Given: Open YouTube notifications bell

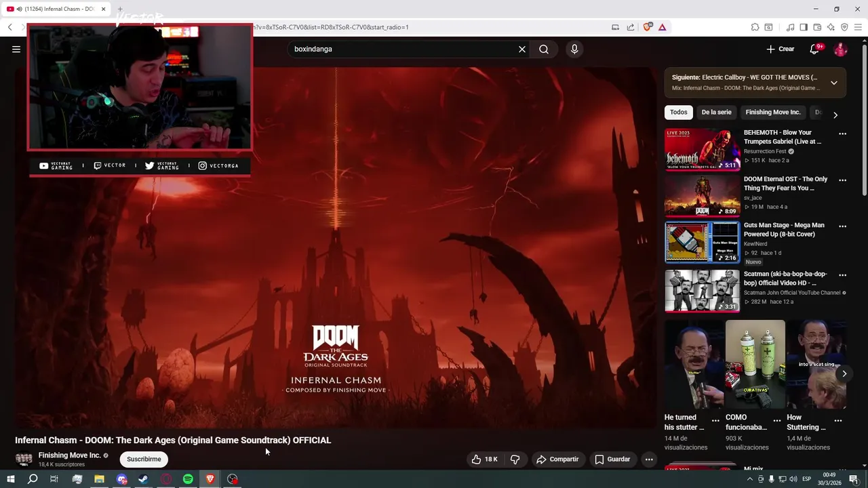Looking at the screenshot, I should click(816, 49).
